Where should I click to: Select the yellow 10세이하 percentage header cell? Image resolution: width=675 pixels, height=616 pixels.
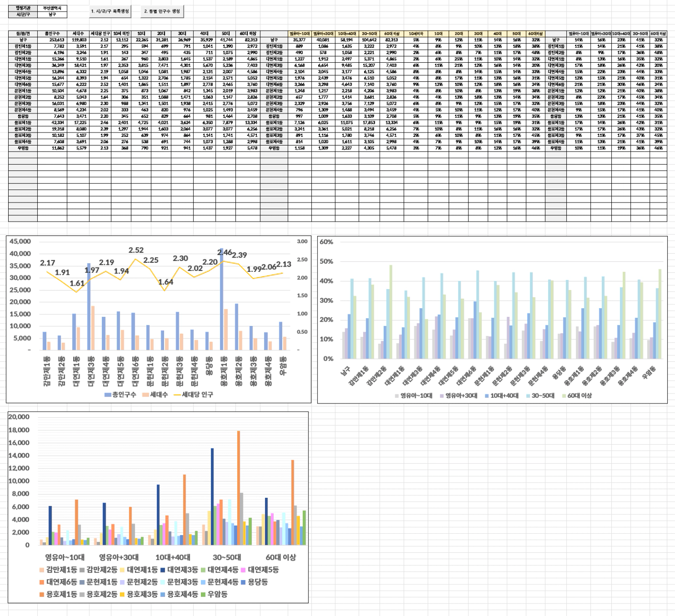[x=415, y=34]
